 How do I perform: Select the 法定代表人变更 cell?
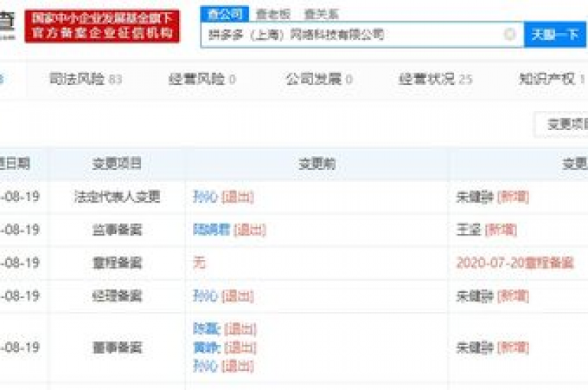tap(117, 197)
